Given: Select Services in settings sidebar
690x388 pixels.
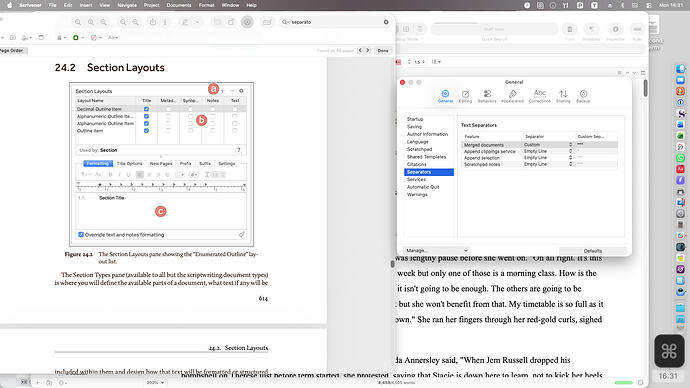Looking at the screenshot, I should [x=416, y=179].
